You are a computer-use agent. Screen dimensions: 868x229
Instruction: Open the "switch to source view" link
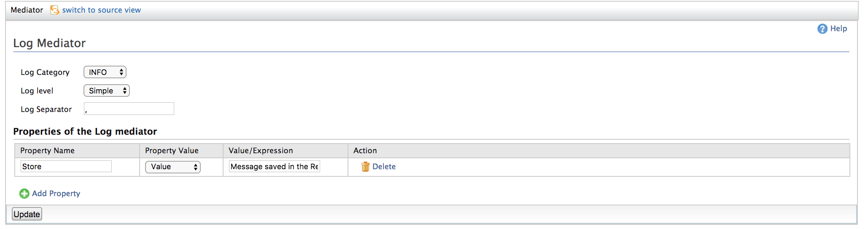(x=101, y=10)
